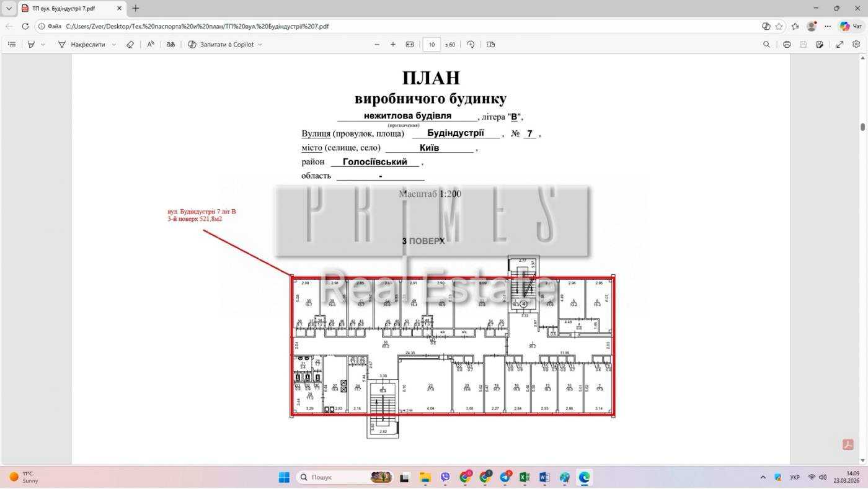The height and width of the screenshot is (489, 868).
Task: Activate the Накреслити draw tool
Action: tap(81, 45)
